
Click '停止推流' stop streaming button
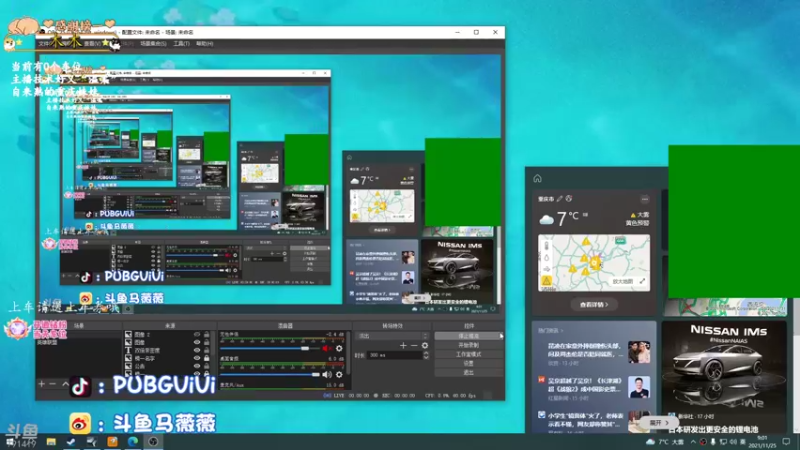point(468,336)
